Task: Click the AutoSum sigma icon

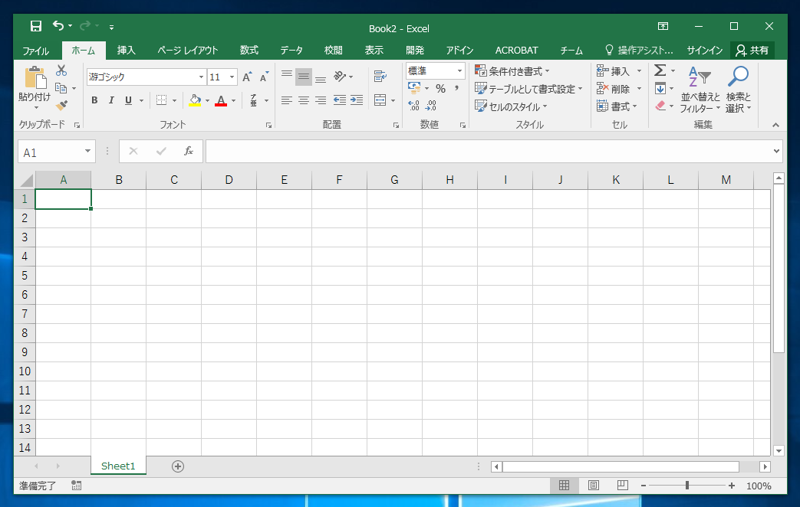Action: point(660,70)
